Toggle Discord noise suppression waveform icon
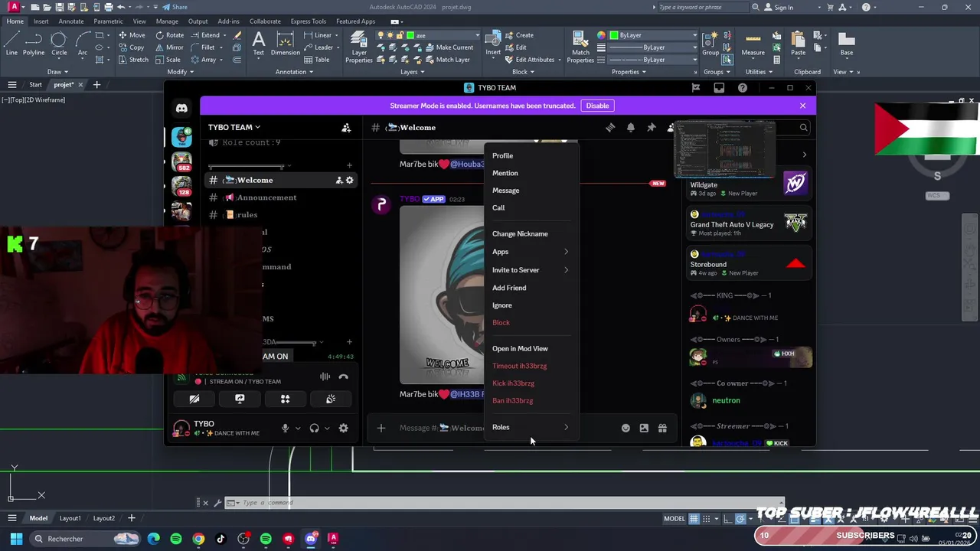980x551 pixels. (x=325, y=377)
